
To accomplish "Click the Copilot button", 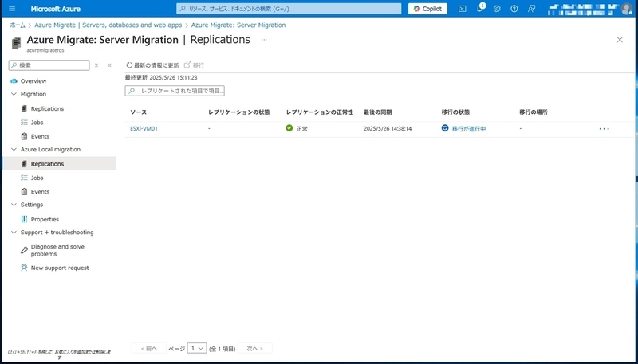I will click(427, 9).
